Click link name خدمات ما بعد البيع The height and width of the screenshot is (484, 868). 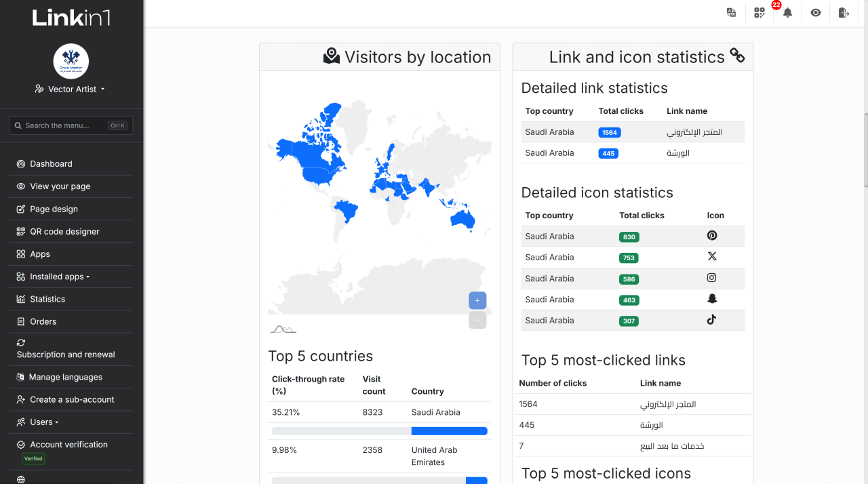click(x=672, y=446)
